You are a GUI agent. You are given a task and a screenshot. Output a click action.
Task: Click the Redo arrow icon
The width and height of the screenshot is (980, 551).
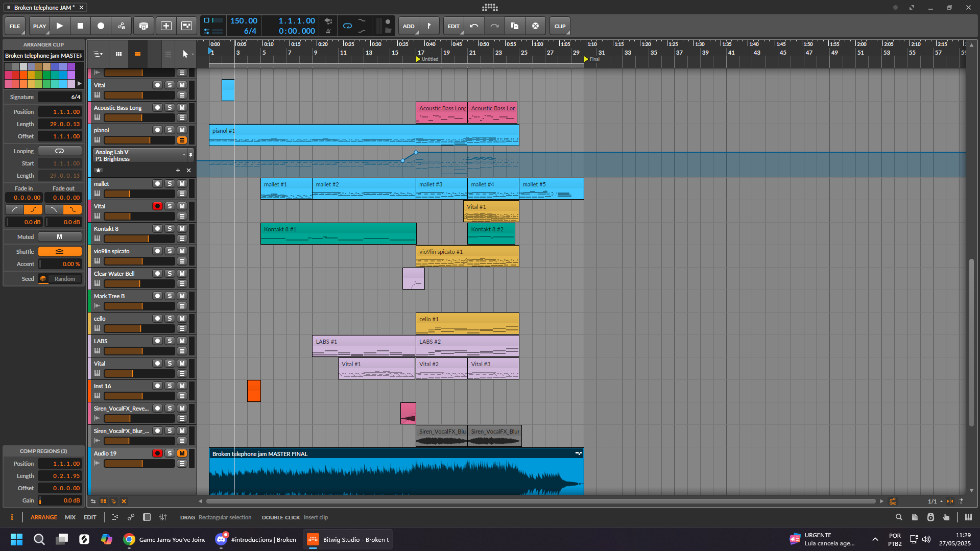494,26
